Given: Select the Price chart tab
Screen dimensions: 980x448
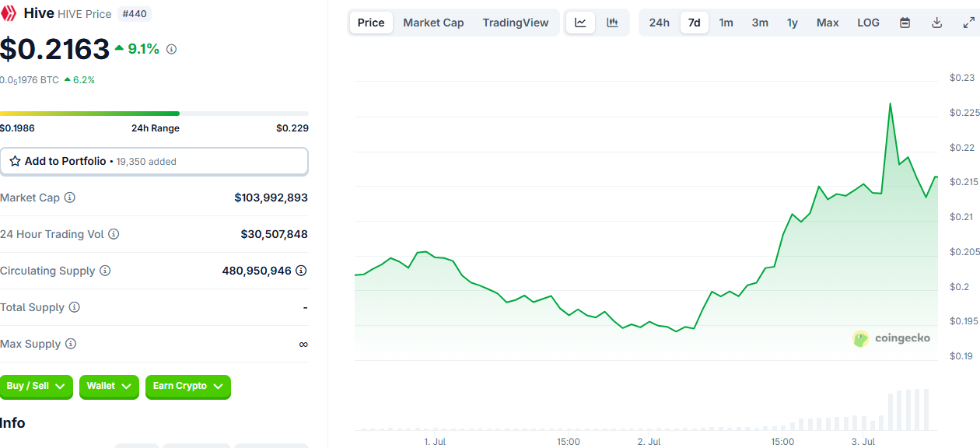Looking at the screenshot, I should (371, 23).
